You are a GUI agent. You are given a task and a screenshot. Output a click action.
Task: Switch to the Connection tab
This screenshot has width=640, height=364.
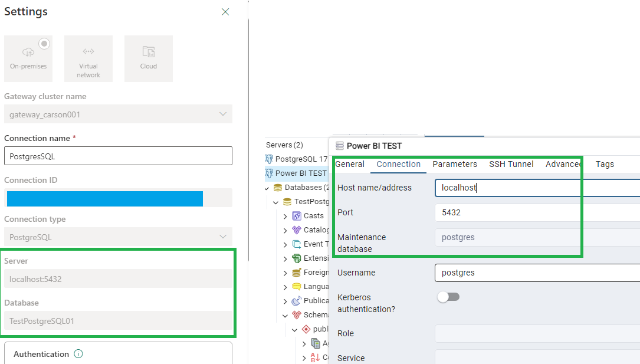tap(398, 164)
